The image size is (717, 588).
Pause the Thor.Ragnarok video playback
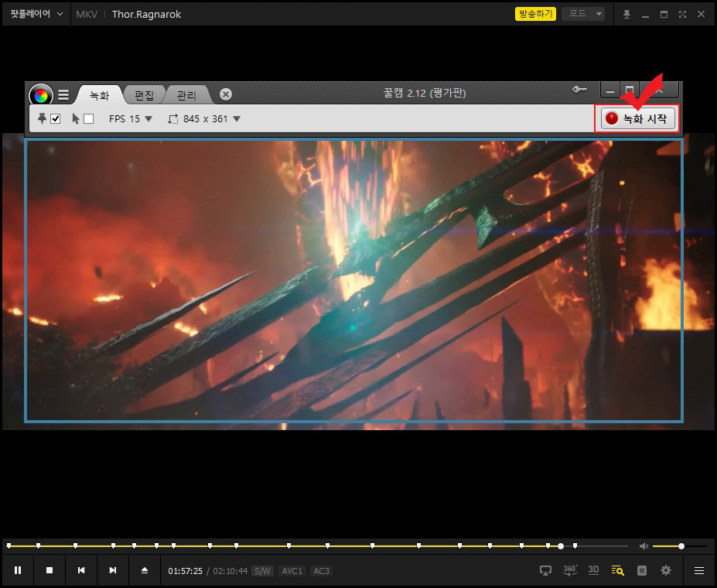pos(18,570)
